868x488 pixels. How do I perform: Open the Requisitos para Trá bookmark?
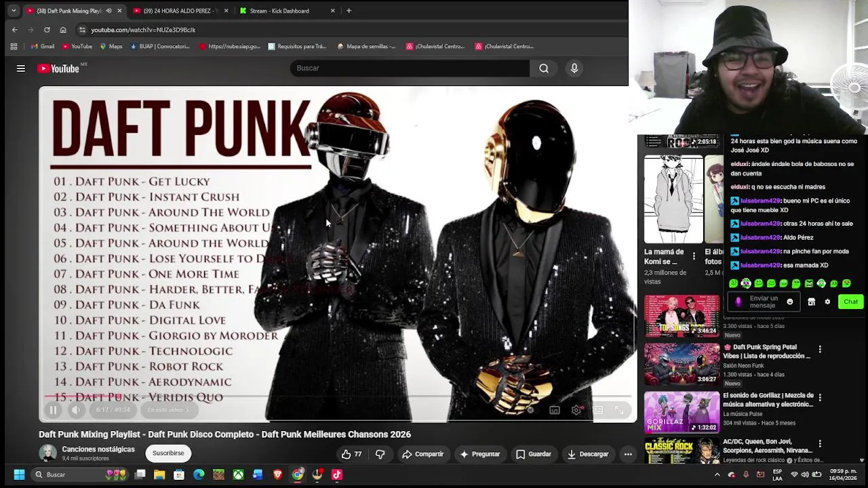click(x=297, y=47)
